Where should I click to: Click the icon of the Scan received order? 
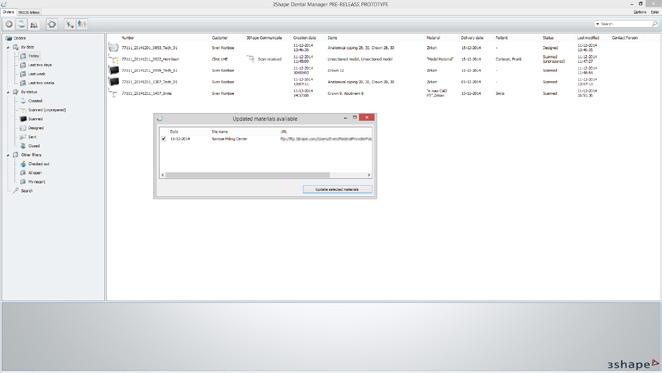pos(113,59)
